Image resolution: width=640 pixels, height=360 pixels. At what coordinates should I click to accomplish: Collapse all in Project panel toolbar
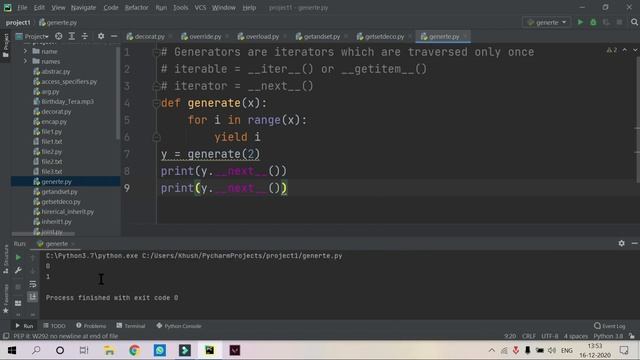click(84, 36)
